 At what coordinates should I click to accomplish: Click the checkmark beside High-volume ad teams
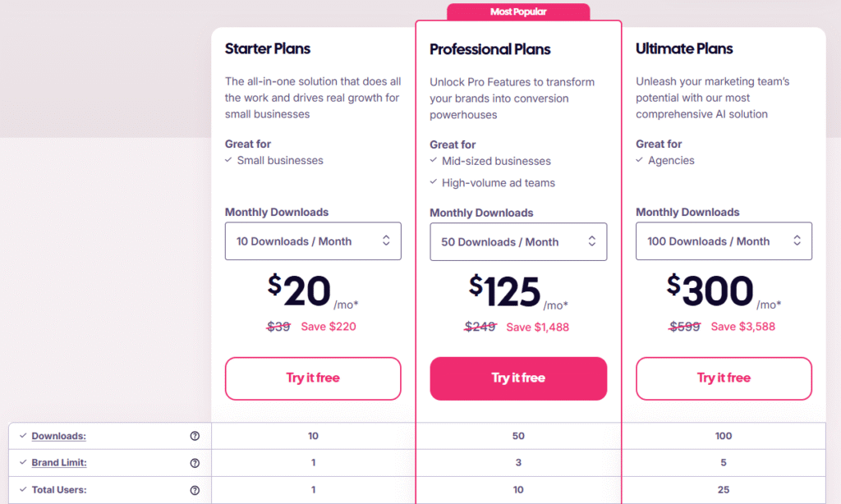point(434,182)
